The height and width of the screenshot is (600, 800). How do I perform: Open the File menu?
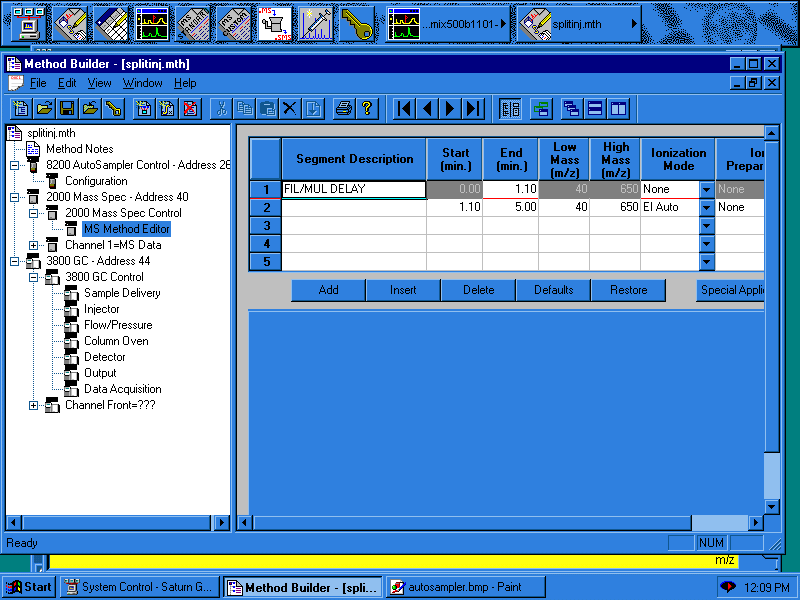(x=38, y=83)
